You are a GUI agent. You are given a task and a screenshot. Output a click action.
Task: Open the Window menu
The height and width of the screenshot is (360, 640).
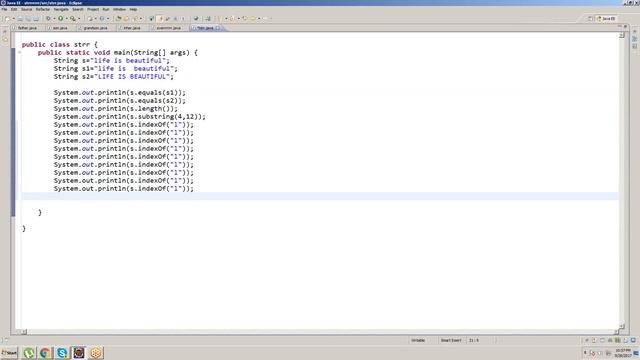pos(119,9)
